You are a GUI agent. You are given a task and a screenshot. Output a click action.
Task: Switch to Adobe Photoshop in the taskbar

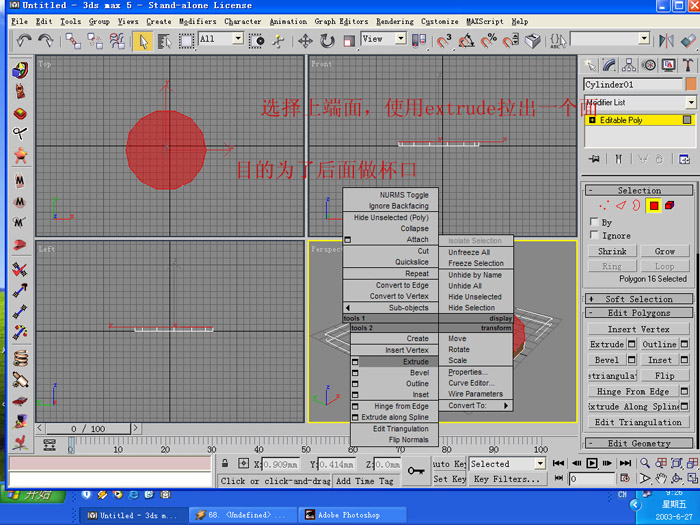point(352,515)
